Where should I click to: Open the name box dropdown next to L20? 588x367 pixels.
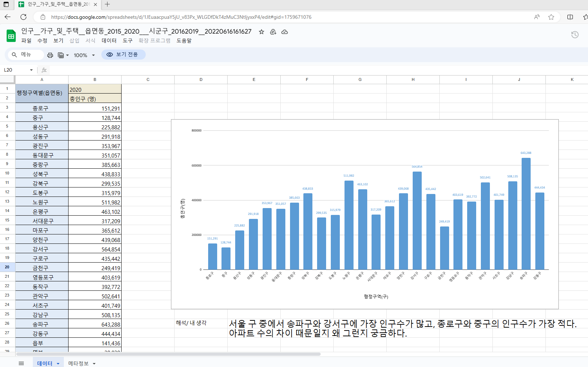pos(31,70)
